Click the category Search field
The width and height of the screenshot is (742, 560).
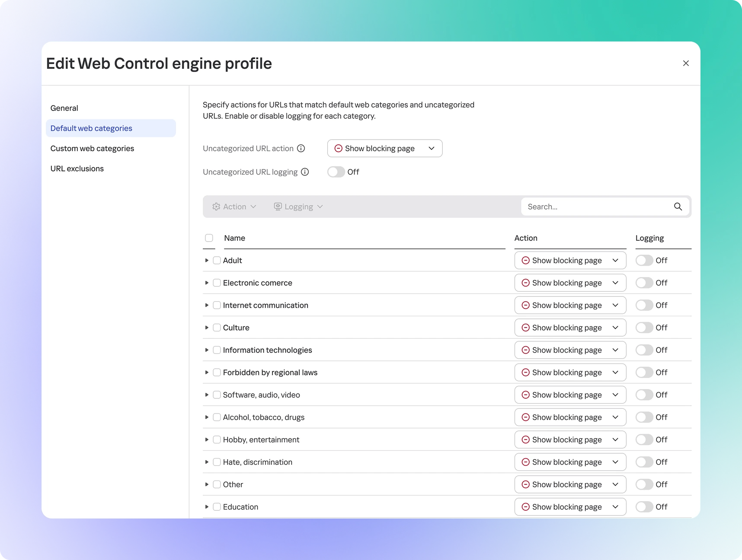click(x=597, y=207)
